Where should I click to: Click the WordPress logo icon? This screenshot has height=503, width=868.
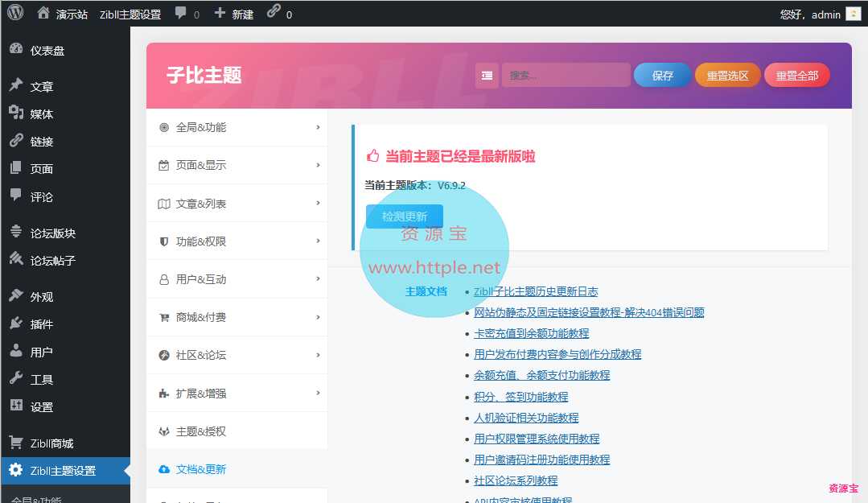(x=15, y=13)
